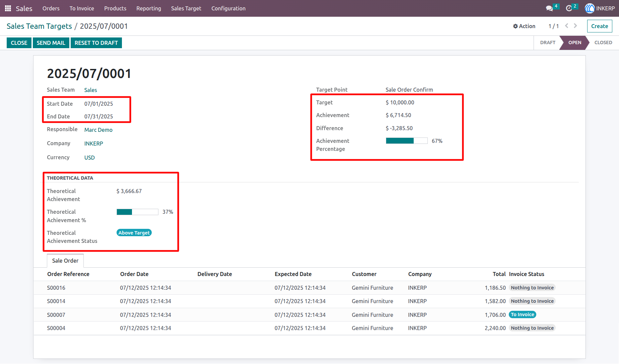619x364 pixels.
Task: Sort by Invoice Status column header
Action: 527,274
